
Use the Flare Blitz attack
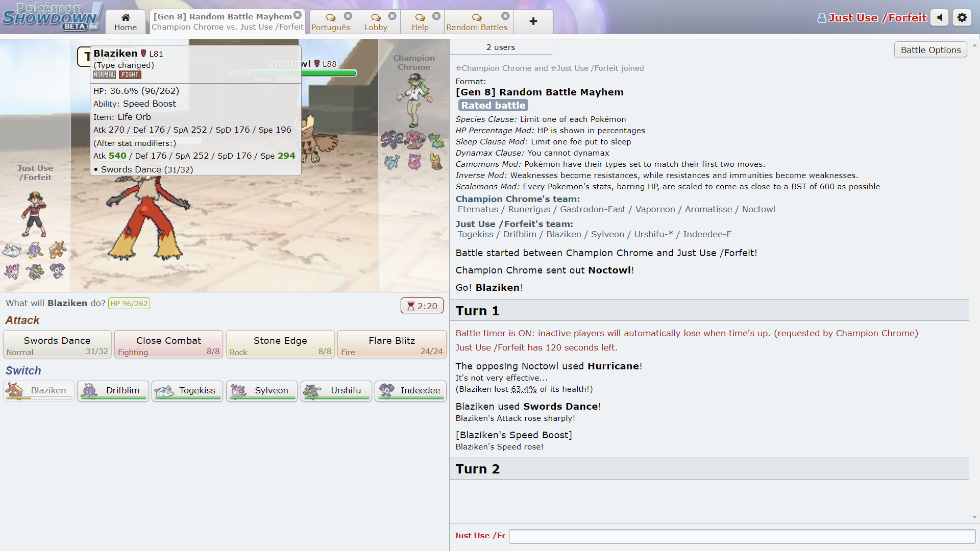coord(392,344)
